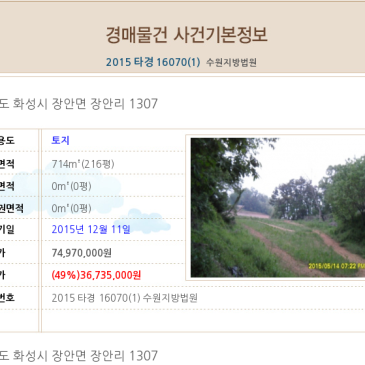Open the 2015 타경 16070(1) case header link
The width and height of the screenshot is (365, 365).
point(153,62)
